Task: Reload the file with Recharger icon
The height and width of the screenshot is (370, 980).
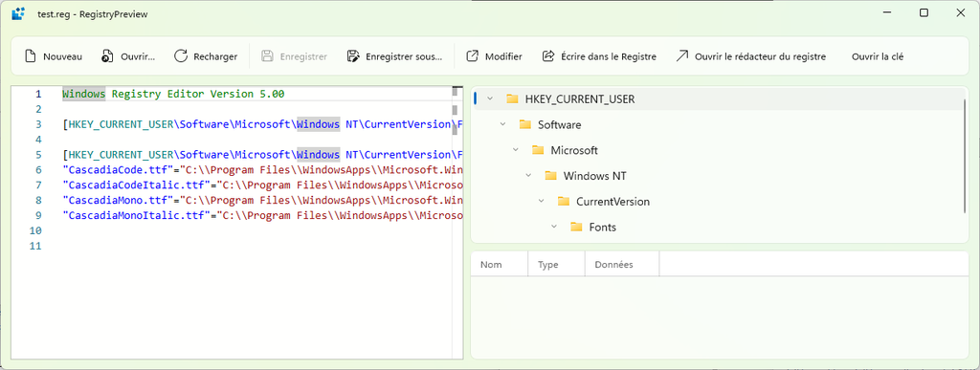Action: pyautogui.click(x=181, y=56)
